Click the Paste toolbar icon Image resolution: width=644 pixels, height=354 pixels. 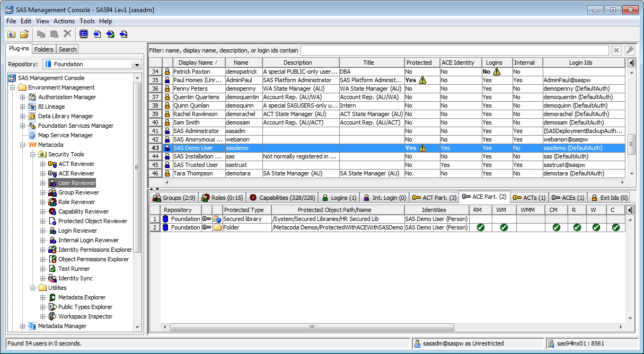54,34
